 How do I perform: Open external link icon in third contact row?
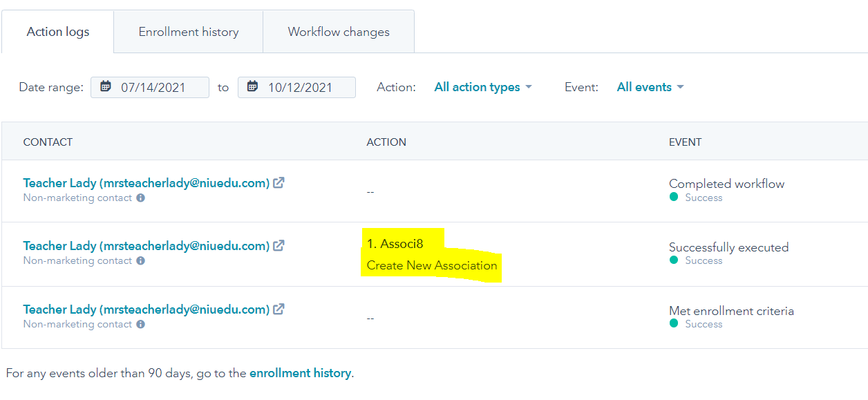279,309
